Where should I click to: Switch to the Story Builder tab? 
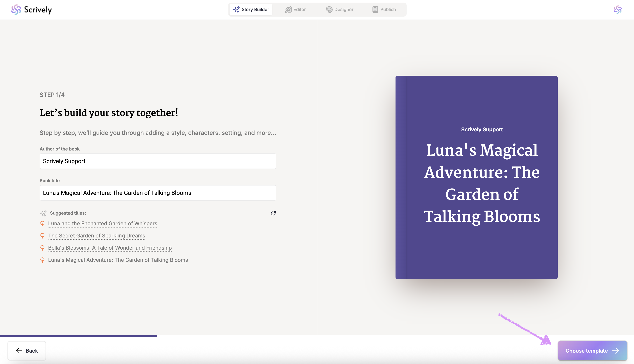tap(251, 10)
